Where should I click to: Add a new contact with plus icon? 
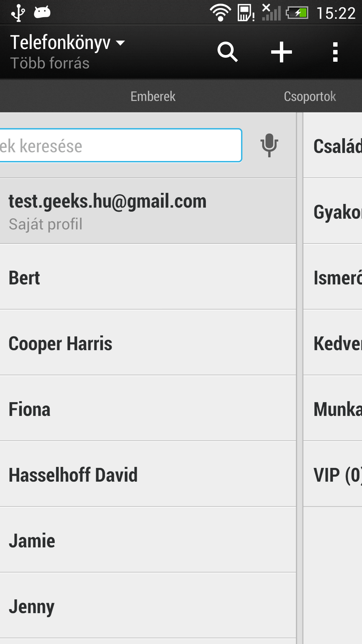pyautogui.click(x=282, y=52)
